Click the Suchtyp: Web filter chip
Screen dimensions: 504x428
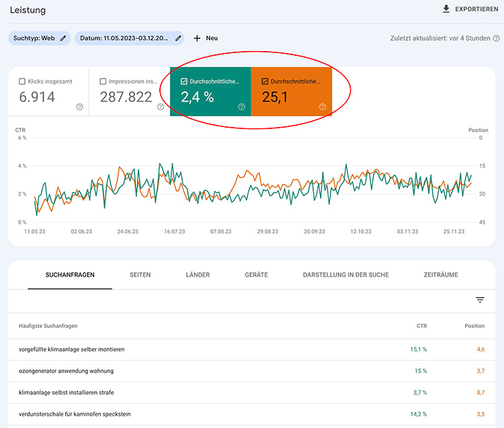coord(39,38)
